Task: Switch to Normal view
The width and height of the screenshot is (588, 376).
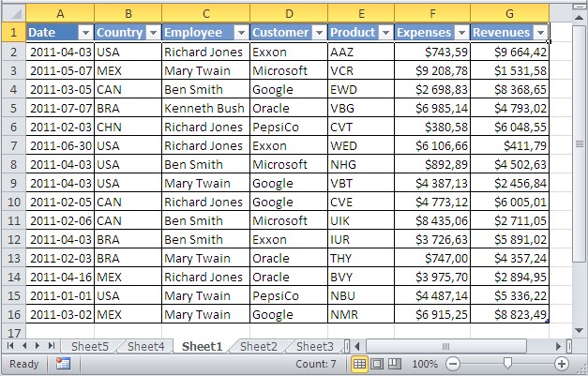Action: point(359,364)
